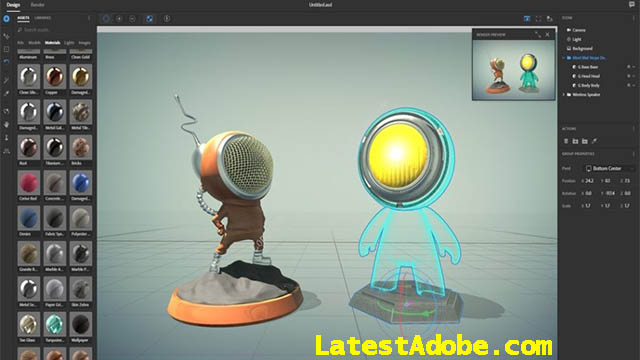
Task: Apply the Rust material swatch
Action: coord(29,147)
